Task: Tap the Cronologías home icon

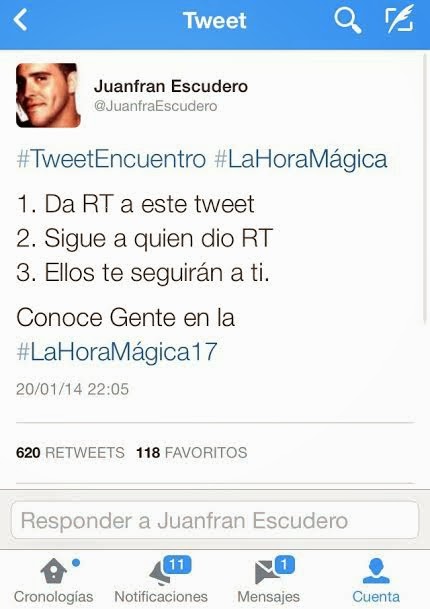Action: (54, 571)
